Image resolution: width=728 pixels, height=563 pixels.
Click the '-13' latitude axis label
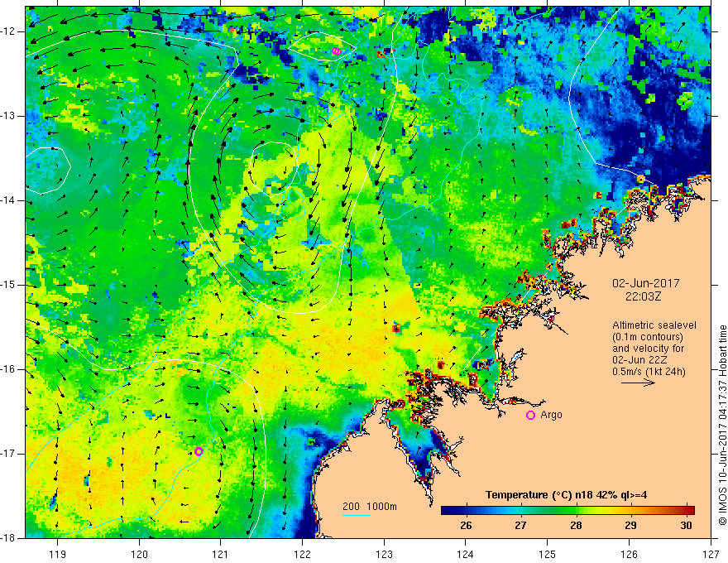coord(9,116)
